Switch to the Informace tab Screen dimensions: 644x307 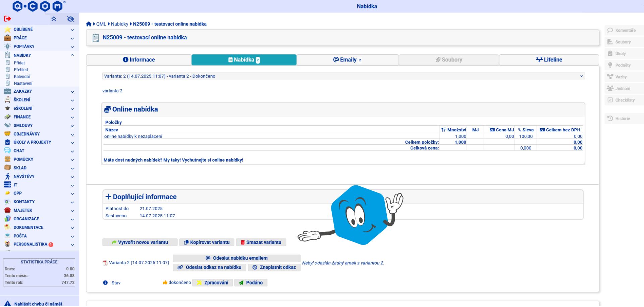click(139, 60)
